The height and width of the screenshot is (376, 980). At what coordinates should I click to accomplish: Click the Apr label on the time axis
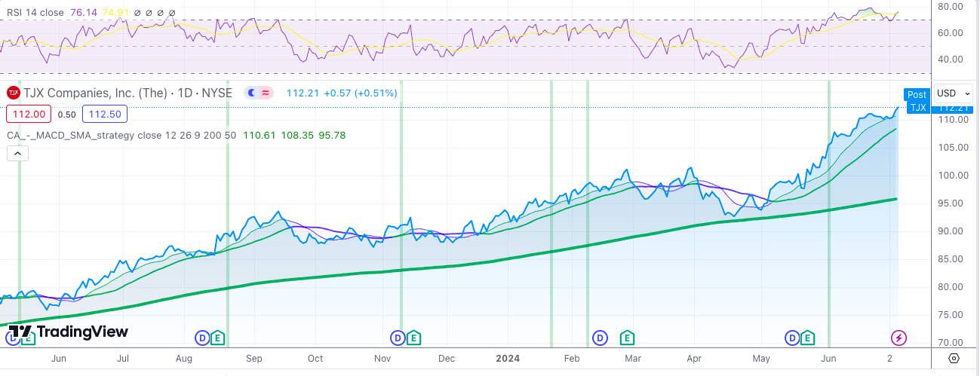coord(696,359)
